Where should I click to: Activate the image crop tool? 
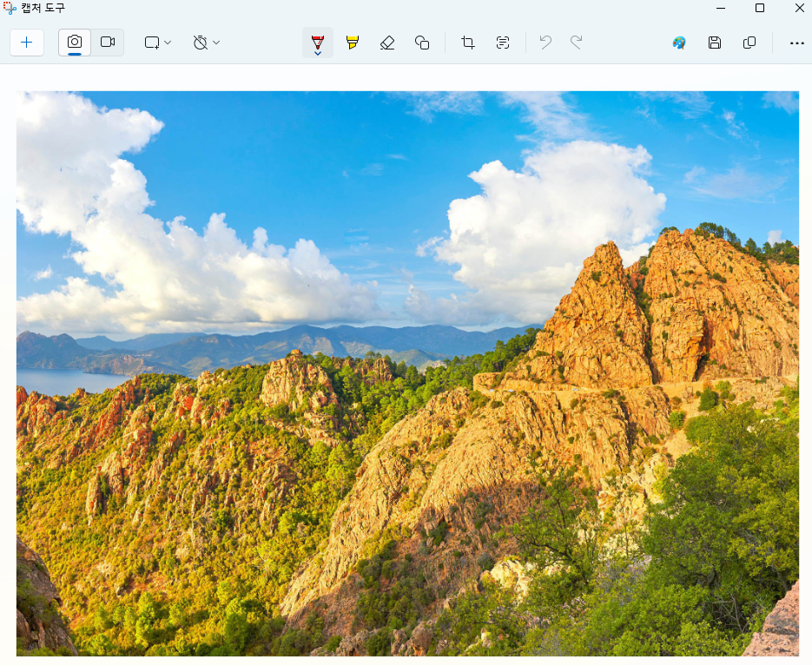pyautogui.click(x=467, y=43)
